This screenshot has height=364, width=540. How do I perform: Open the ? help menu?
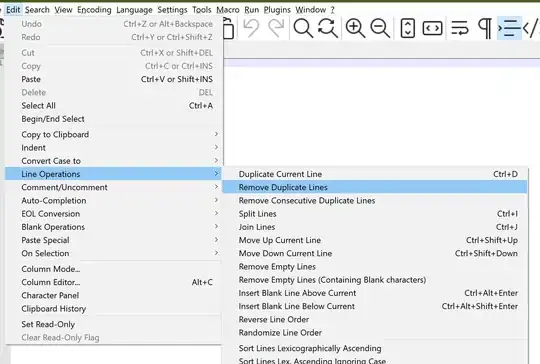332,10
